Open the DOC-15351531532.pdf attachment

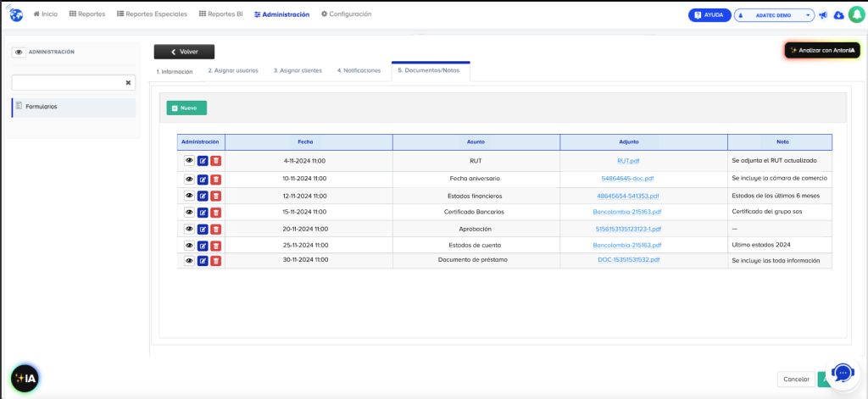(628, 259)
